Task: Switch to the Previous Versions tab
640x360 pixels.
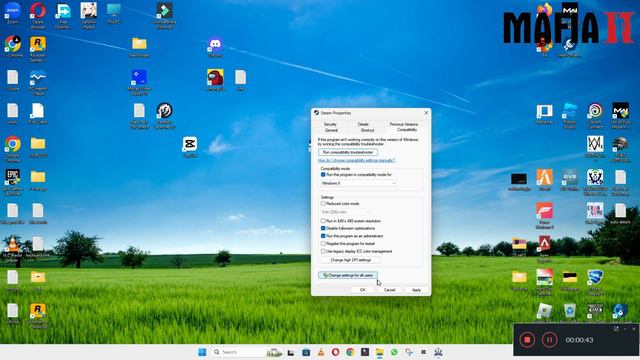Action: click(403, 124)
